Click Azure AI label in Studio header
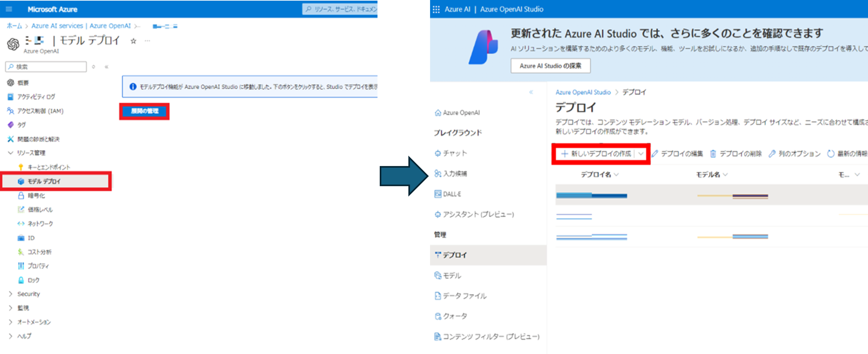 (457, 9)
